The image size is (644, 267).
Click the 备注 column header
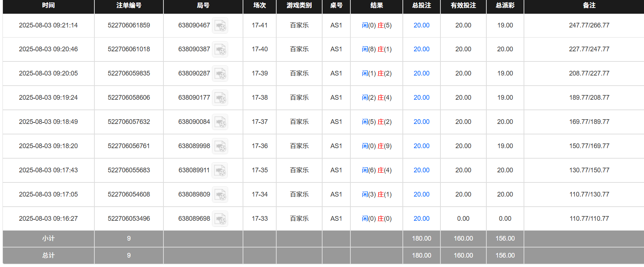coord(589,5)
